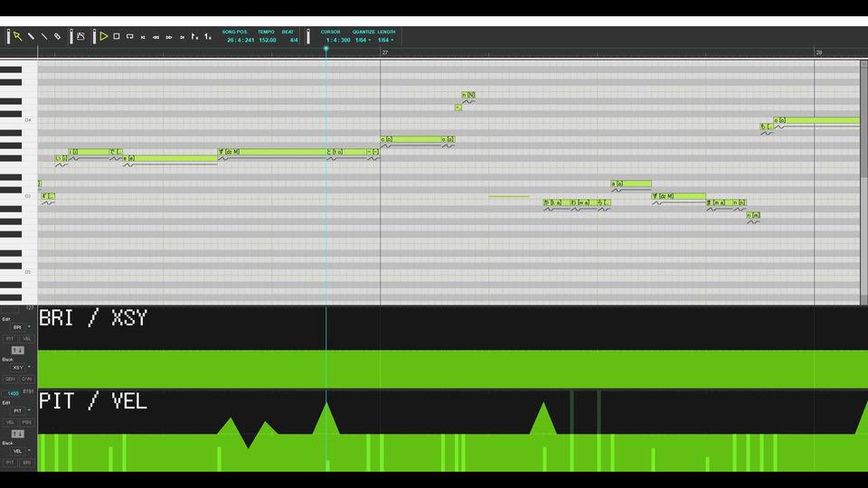Click the toolbar grip left of CURSOR
Viewport: 868px width, 488px height.
pos(308,36)
